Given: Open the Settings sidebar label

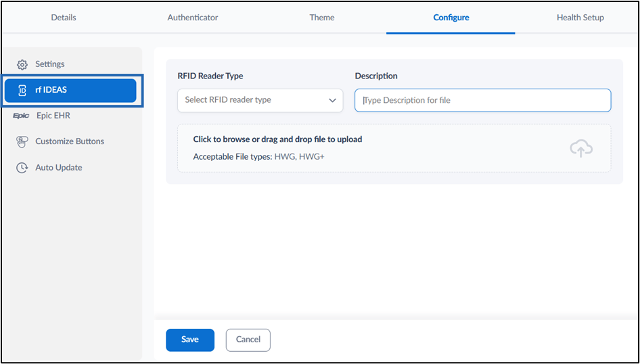Looking at the screenshot, I should pos(50,64).
